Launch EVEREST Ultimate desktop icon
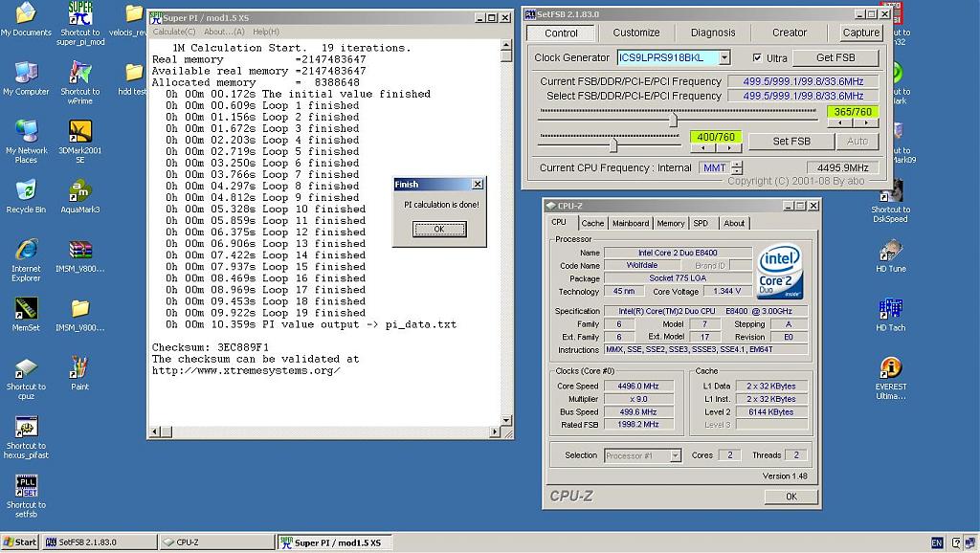Image resolution: width=980 pixels, height=553 pixels. (x=891, y=378)
